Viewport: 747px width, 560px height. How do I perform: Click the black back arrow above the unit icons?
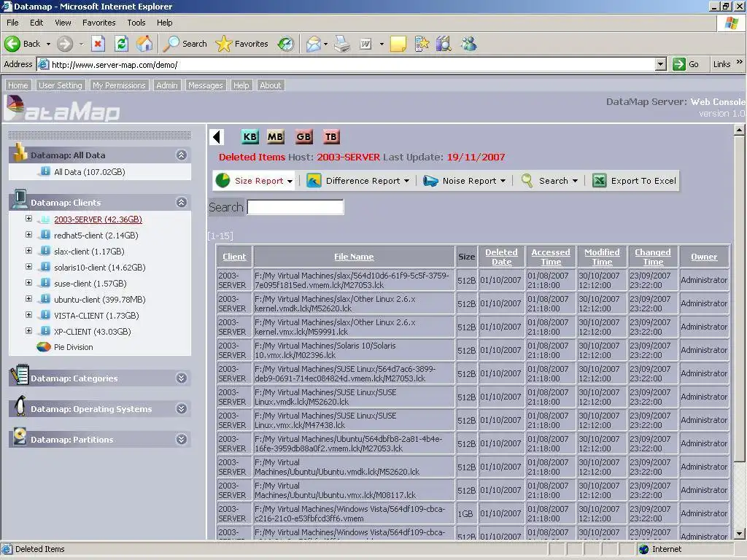216,136
